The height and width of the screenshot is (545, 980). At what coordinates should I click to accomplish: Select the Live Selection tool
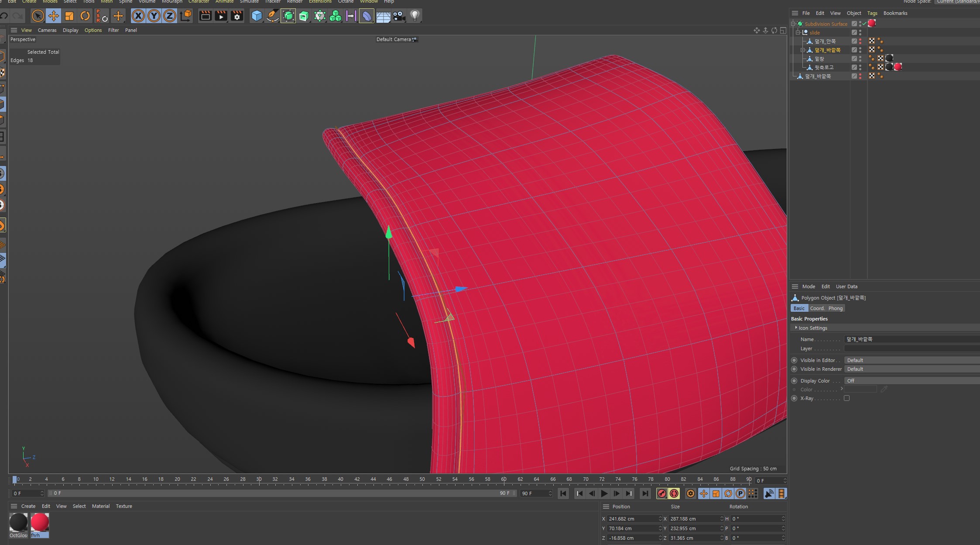(x=38, y=16)
